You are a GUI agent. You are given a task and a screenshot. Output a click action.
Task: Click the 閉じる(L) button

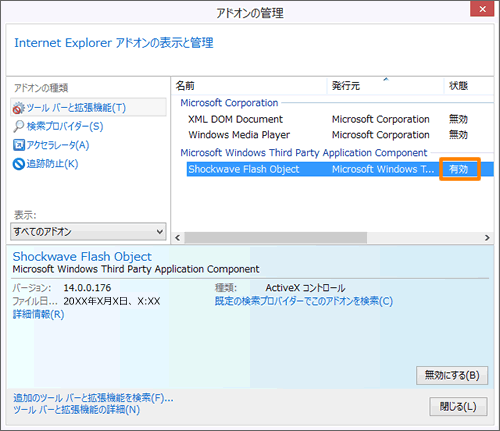point(458,406)
